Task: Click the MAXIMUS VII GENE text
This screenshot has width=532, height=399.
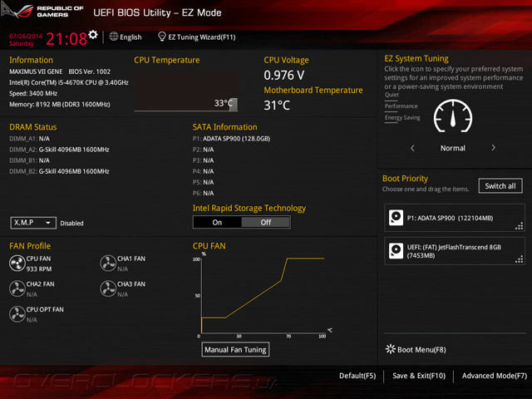Action: pos(36,71)
